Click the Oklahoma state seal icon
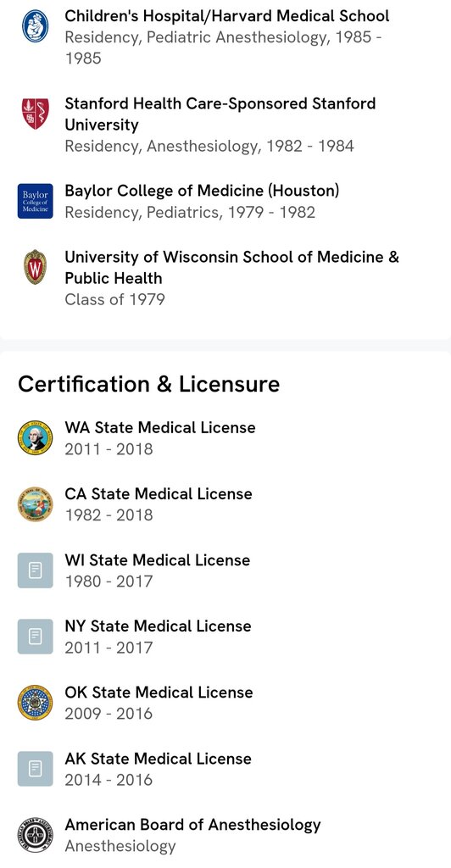The height and width of the screenshot is (868, 451). pos(35,703)
